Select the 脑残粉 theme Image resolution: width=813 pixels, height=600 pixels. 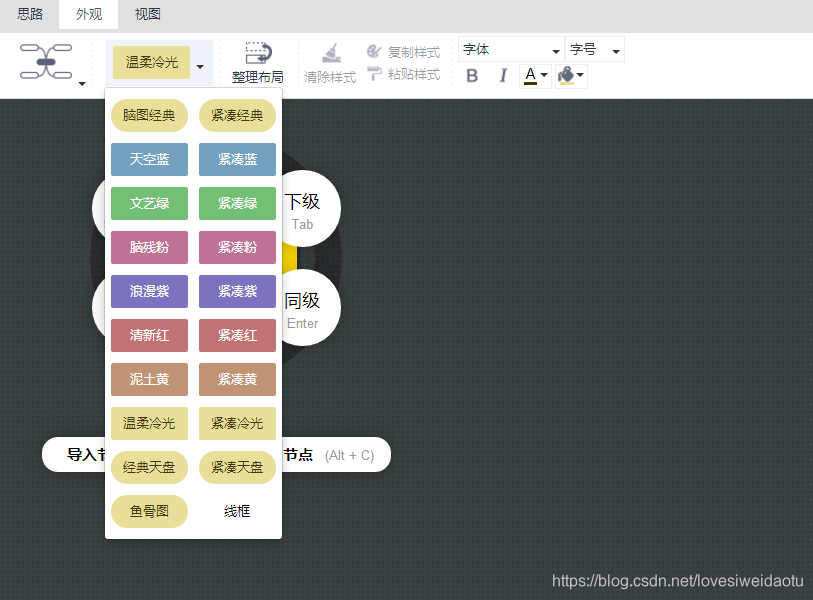pos(149,247)
